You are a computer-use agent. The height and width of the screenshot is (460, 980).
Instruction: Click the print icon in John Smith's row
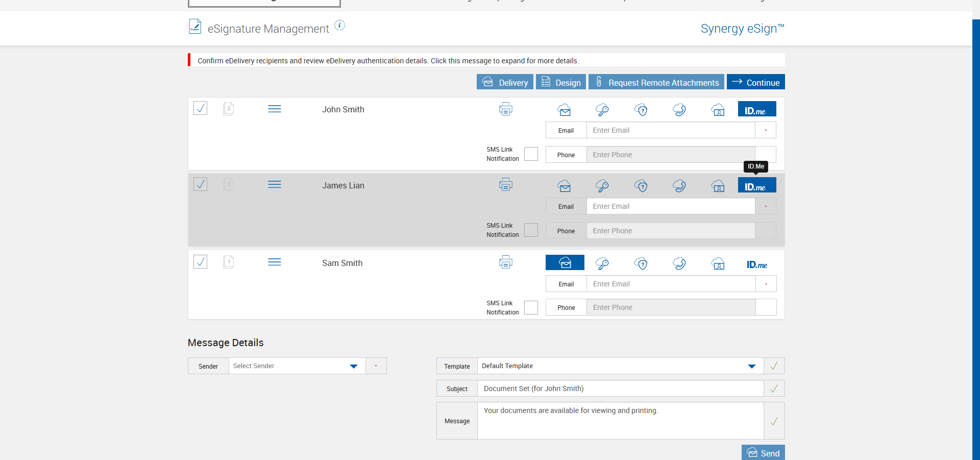pos(505,109)
